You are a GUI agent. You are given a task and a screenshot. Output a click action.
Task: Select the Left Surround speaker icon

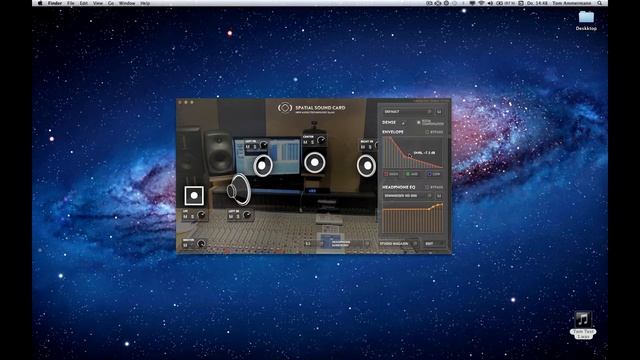238,190
